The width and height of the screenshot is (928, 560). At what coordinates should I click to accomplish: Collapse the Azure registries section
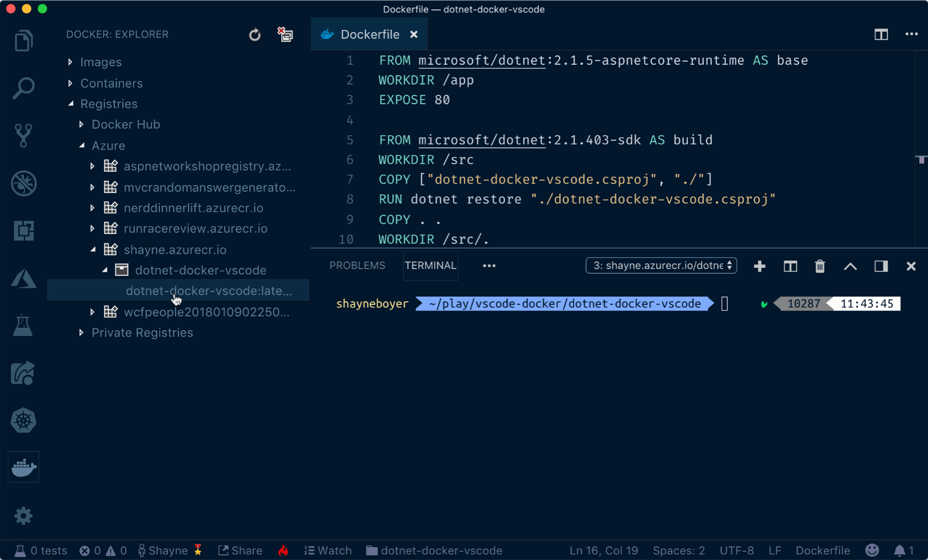pos(82,145)
